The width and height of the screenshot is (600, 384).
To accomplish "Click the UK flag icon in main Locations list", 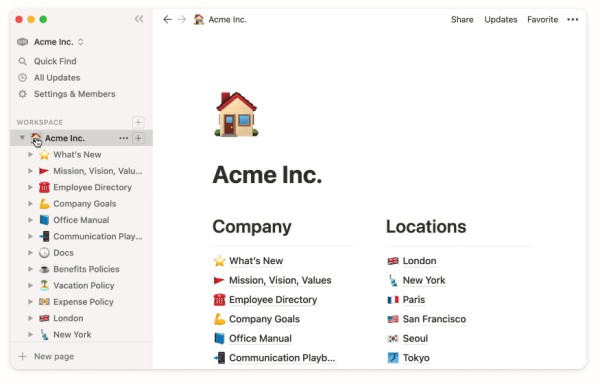I will tap(393, 261).
